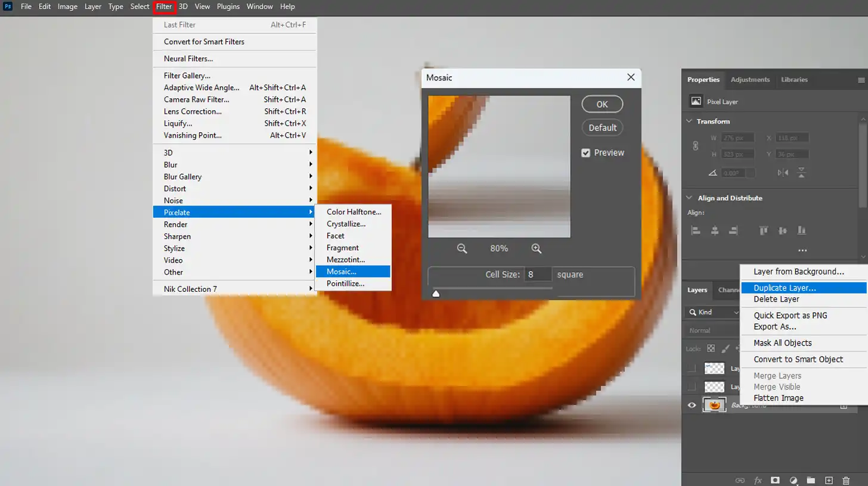Viewport: 868px width, 486px height.
Task: Open the Camera Raw Filter
Action: click(235, 99)
